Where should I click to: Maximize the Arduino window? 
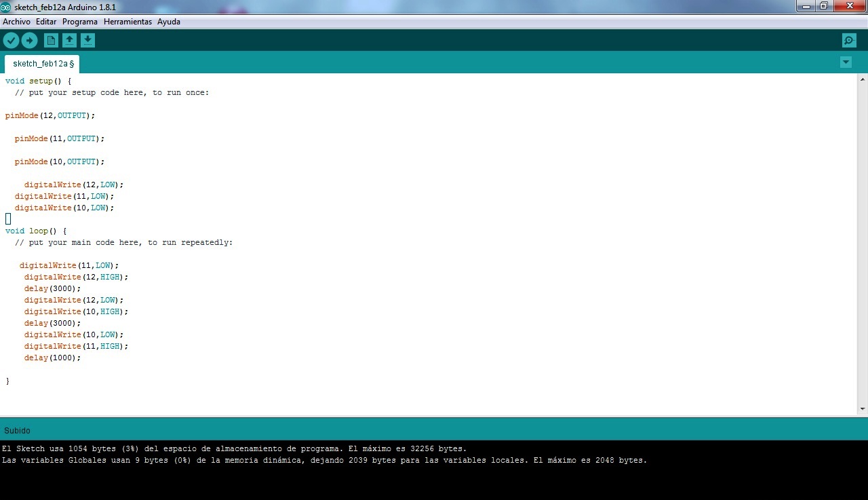(x=823, y=6)
